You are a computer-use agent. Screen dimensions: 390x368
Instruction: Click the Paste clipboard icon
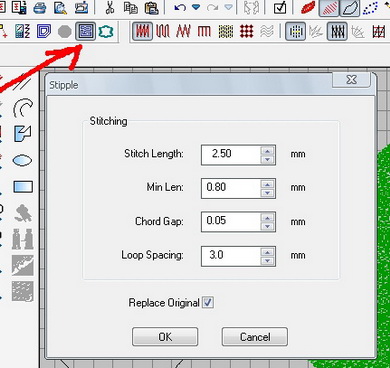tap(152, 7)
